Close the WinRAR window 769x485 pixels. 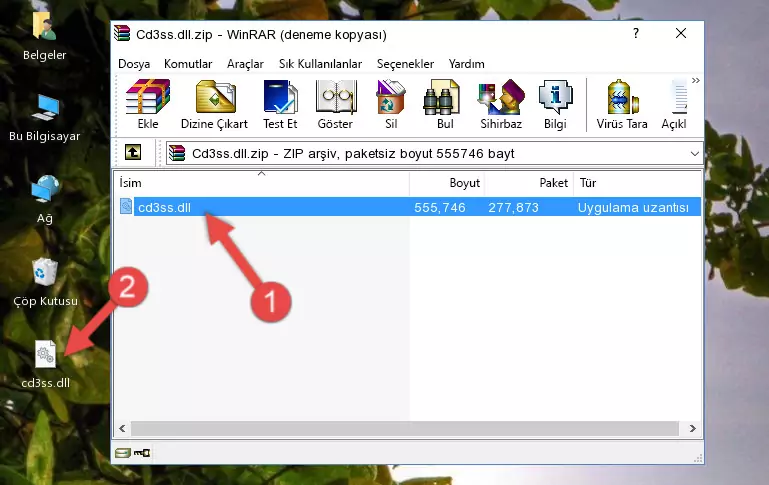point(681,33)
